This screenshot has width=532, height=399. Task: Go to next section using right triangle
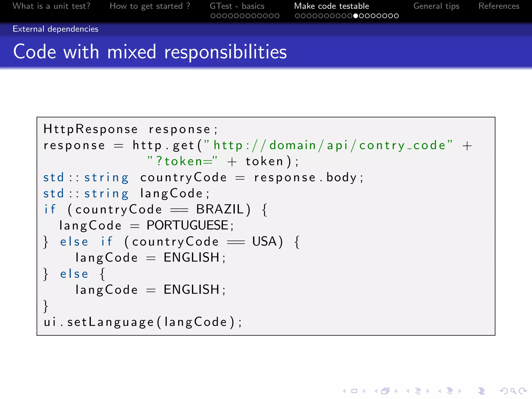pyautogui.click(x=460, y=391)
